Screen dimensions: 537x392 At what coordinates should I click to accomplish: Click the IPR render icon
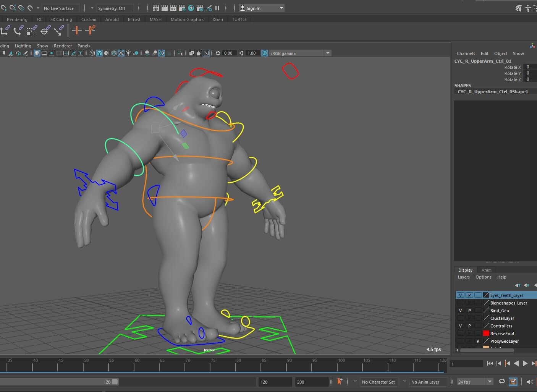173,8
